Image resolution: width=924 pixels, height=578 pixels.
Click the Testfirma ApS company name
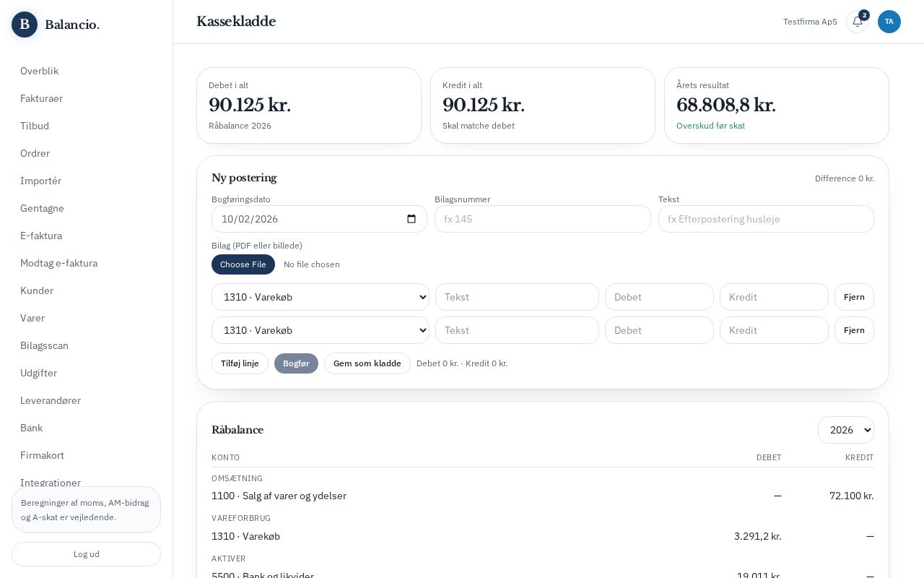pyautogui.click(x=810, y=22)
